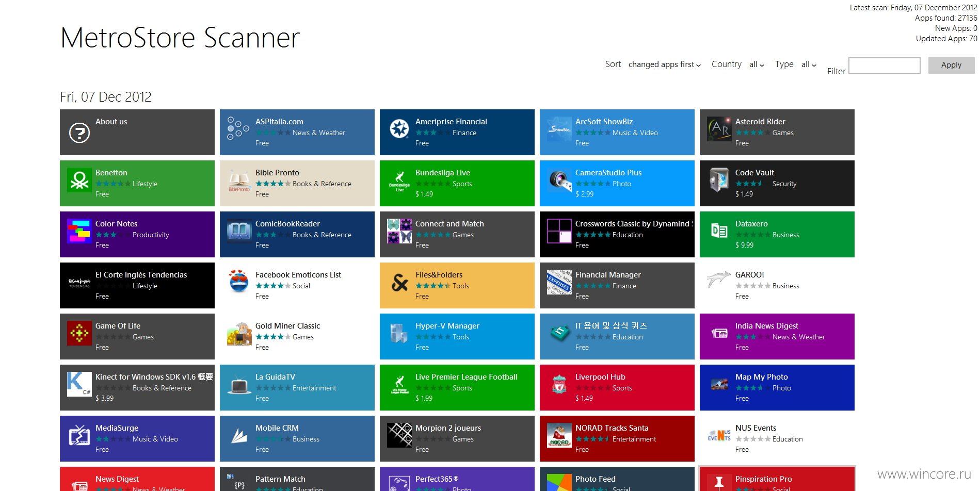The width and height of the screenshot is (980, 491).
Task: Click the ArcSoft ShowBiz icon
Action: (x=559, y=128)
